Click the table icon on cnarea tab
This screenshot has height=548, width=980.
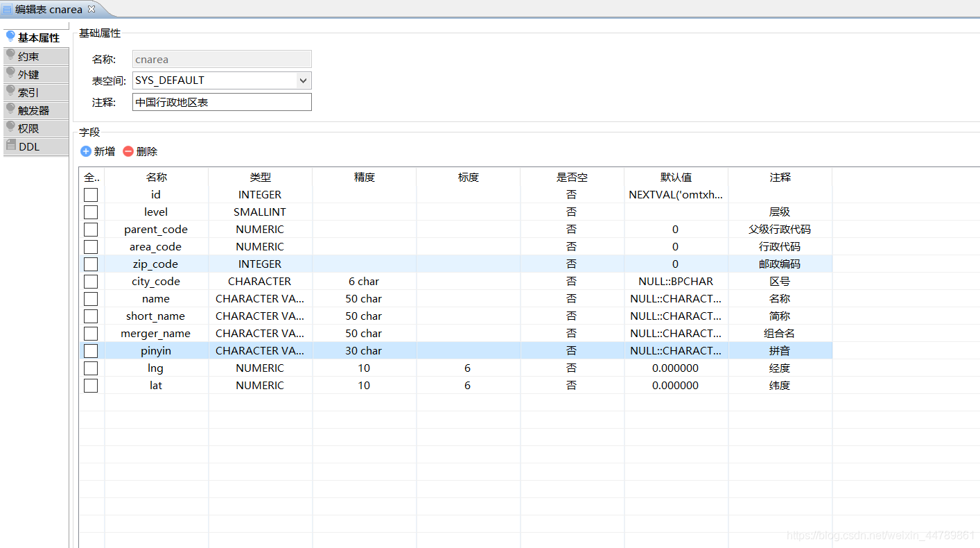pos(8,10)
